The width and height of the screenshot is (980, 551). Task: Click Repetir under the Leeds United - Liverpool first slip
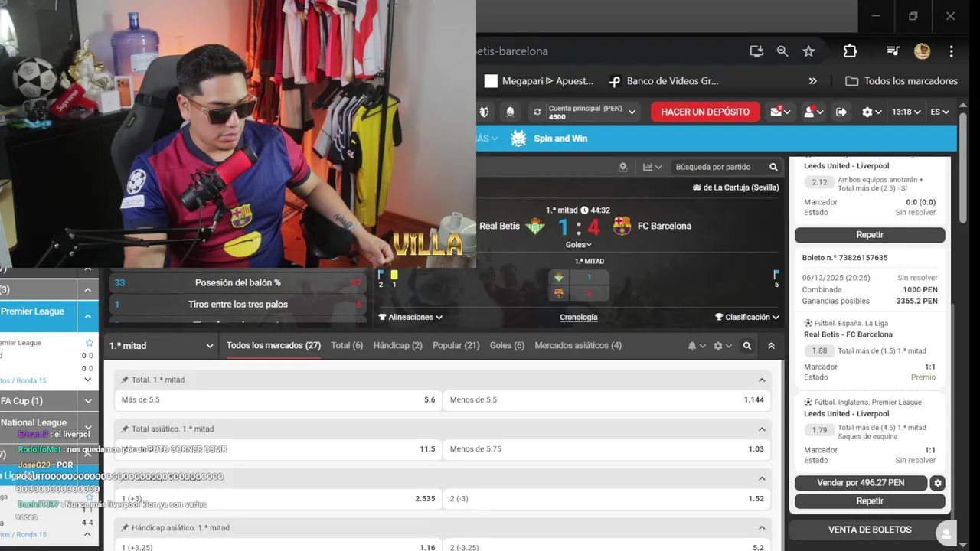870,235
